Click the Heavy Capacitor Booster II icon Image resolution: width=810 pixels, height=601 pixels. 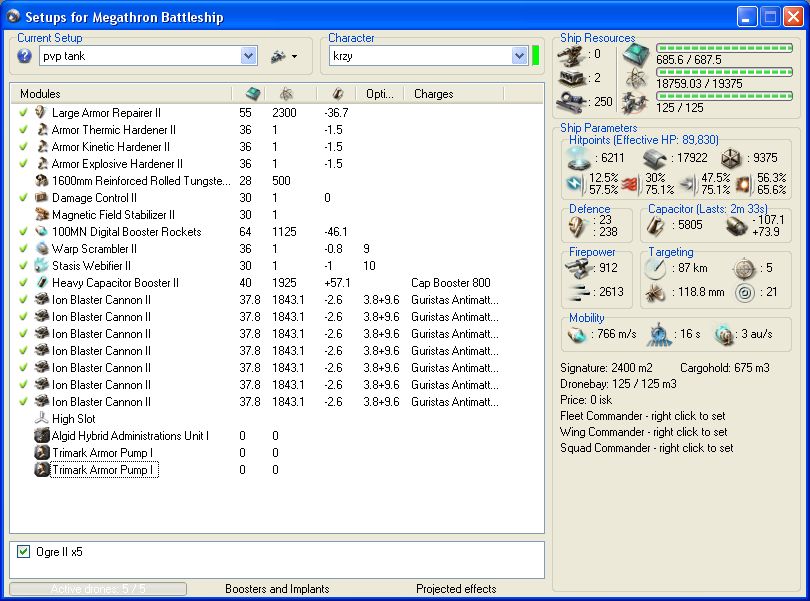[x=41, y=283]
